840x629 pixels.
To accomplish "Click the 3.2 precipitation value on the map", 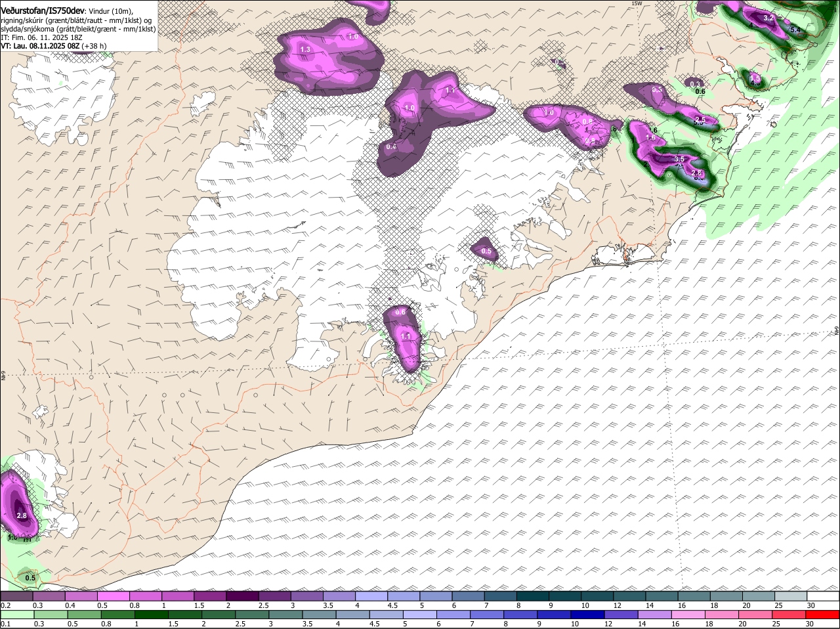I will [768, 18].
